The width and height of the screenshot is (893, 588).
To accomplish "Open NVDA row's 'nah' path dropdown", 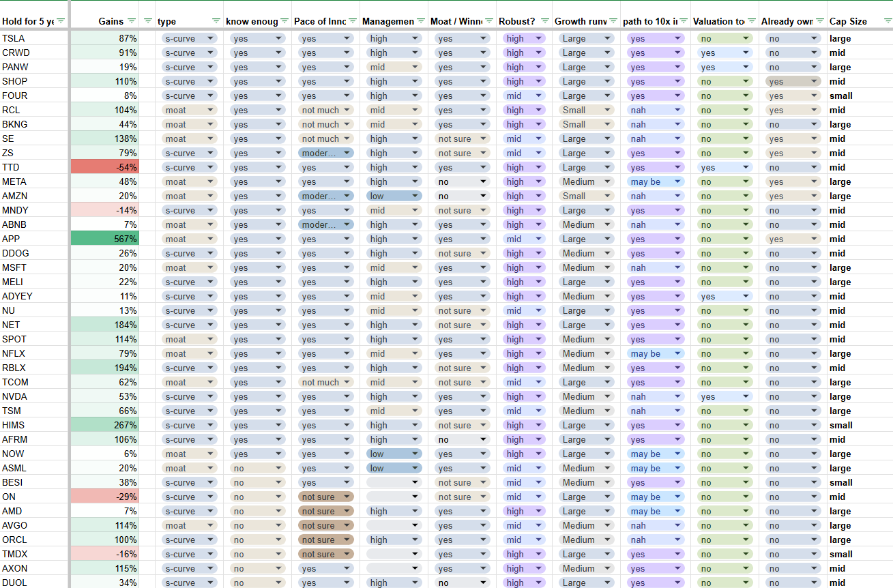I will coord(656,396).
